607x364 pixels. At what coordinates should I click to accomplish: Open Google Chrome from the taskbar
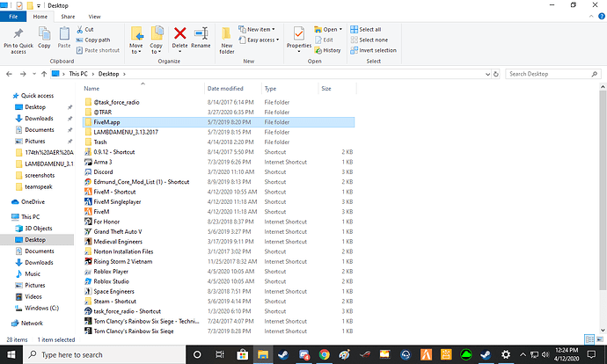tap(325, 354)
